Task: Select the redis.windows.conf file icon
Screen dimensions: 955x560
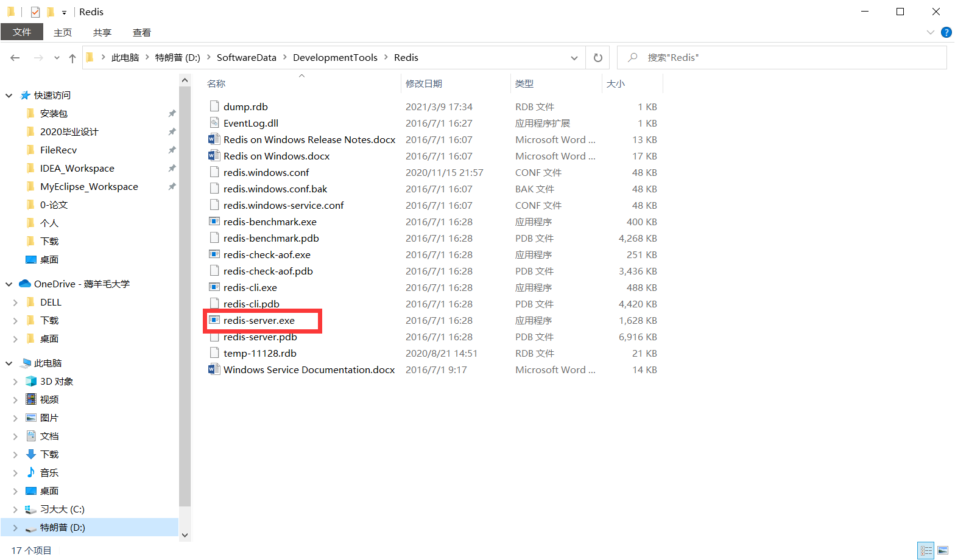Action: (214, 172)
